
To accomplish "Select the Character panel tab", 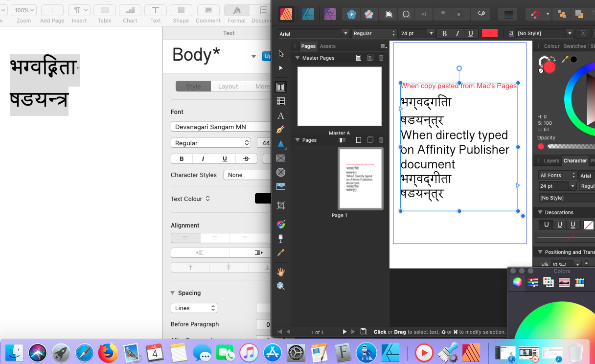I will click(575, 160).
